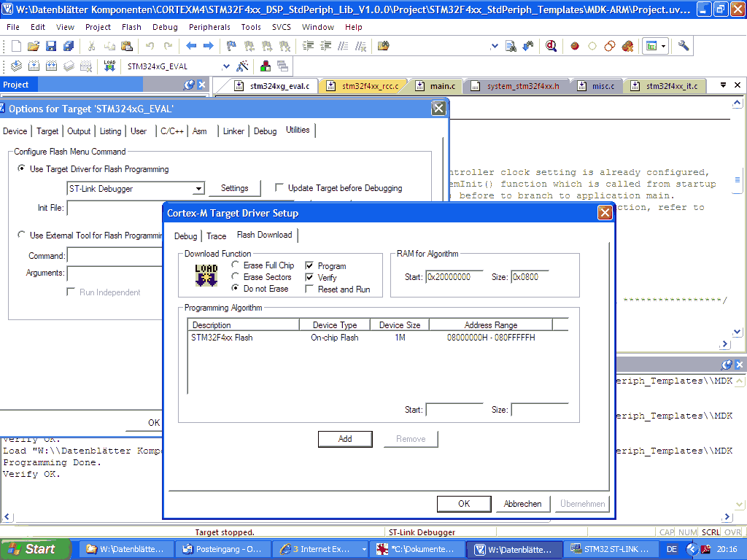The height and width of the screenshot is (560, 747).
Task: Open Posteingang taskbar item
Action: click(223, 549)
